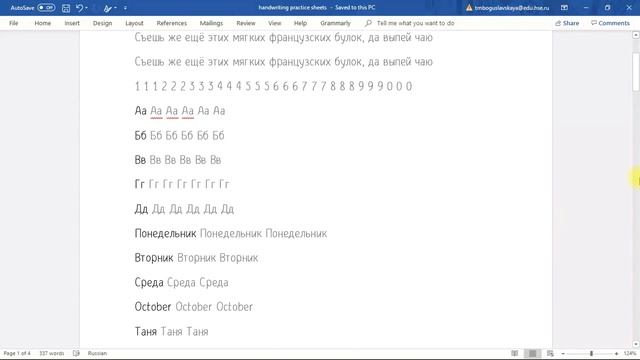Viewport: 640px width, 360px height.
Task: Open the Mailings tab
Action: point(211,23)
